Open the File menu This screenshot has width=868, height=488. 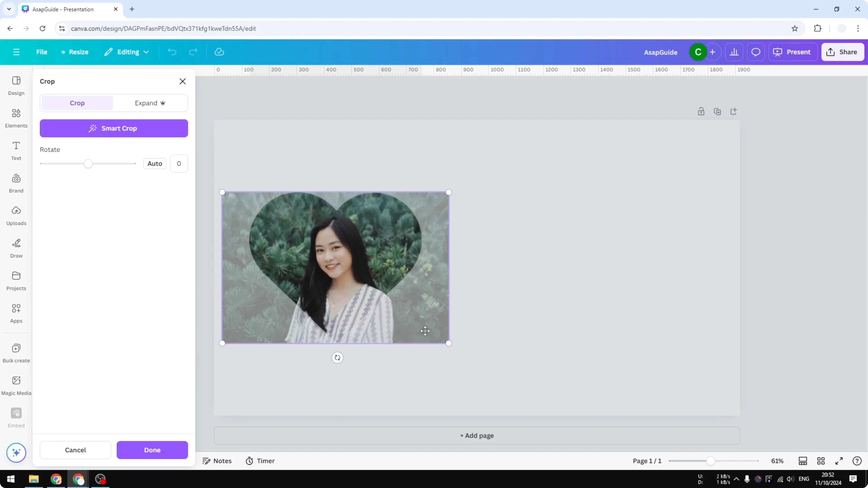pyautogui.click(x=42, y=52)
